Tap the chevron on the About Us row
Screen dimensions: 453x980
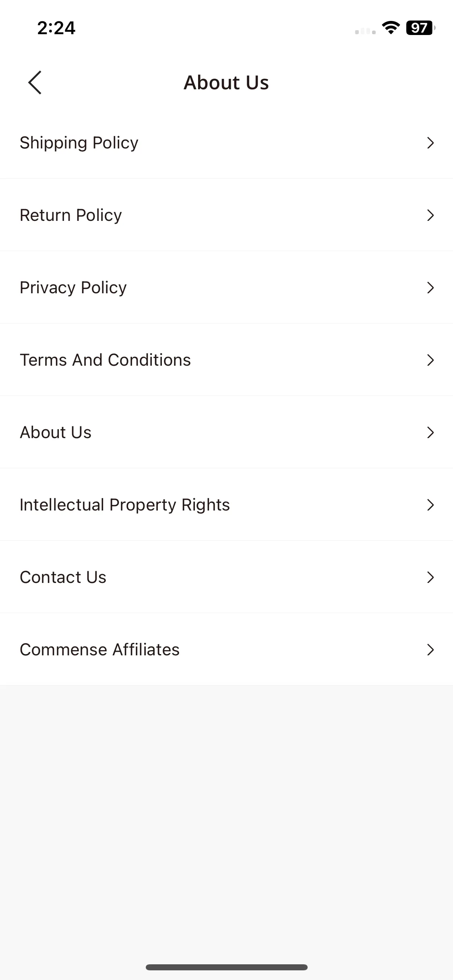(430, 432)
